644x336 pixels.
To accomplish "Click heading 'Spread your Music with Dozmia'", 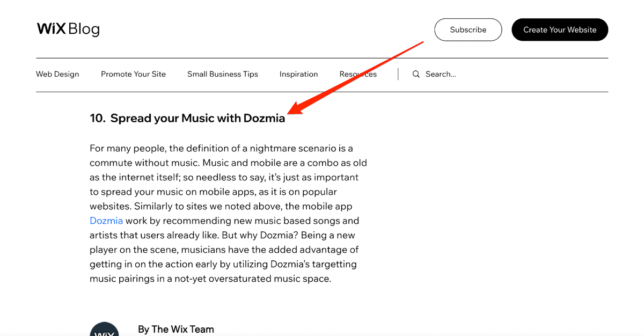I will click(187, 118).
